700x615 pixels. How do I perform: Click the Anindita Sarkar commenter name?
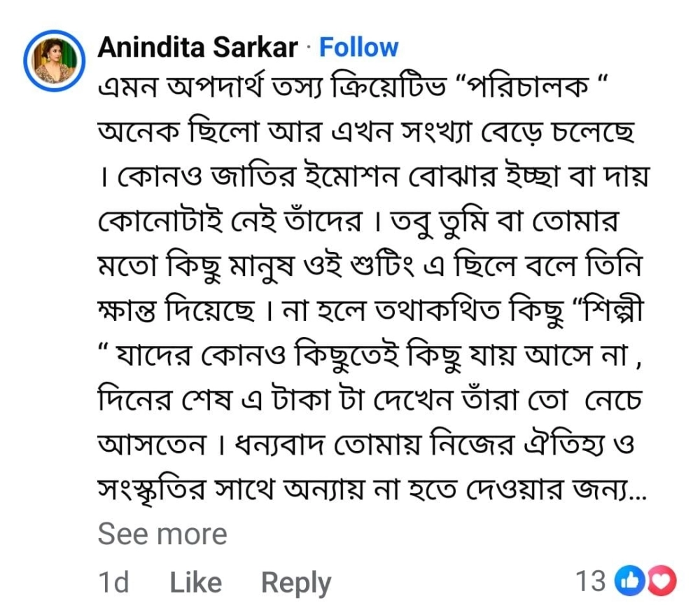(198, 47)
